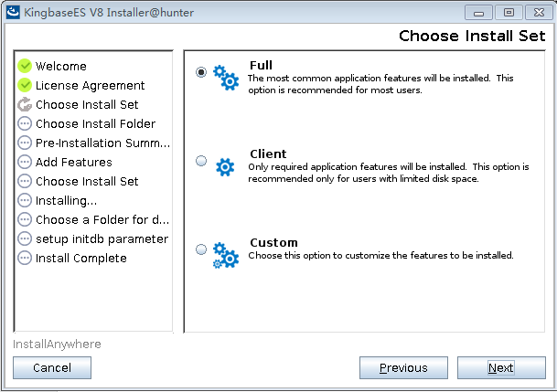This screenshot has width=557, height=392.
Task: Click the current-step arrow icon beside Choose Install Set
Action: point(25,104)
